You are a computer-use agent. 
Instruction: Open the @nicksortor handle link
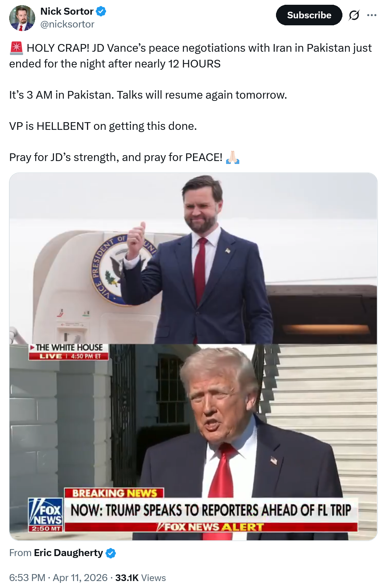67,24
